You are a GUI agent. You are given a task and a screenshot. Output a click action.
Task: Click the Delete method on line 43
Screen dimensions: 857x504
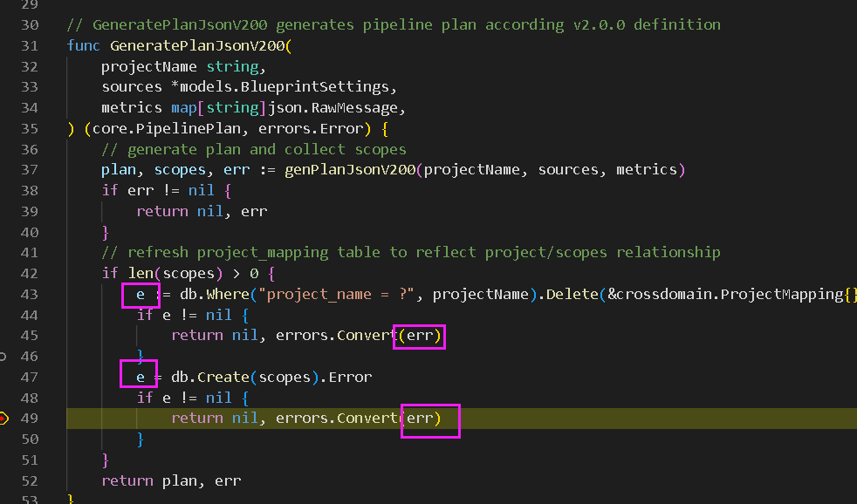click(572, 295)
